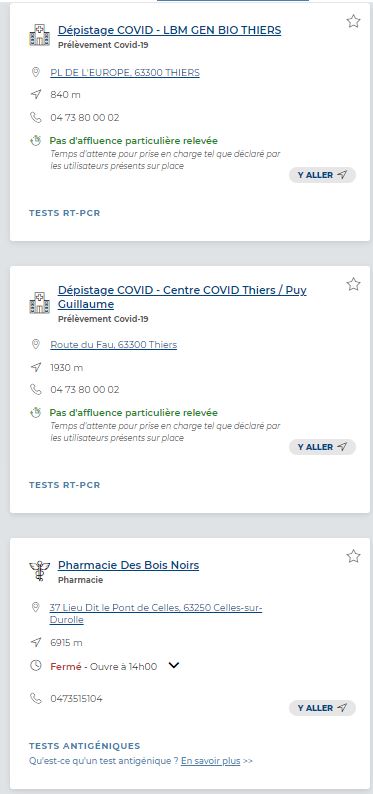Click clock icon beside Fermé status

click(35, 666)
